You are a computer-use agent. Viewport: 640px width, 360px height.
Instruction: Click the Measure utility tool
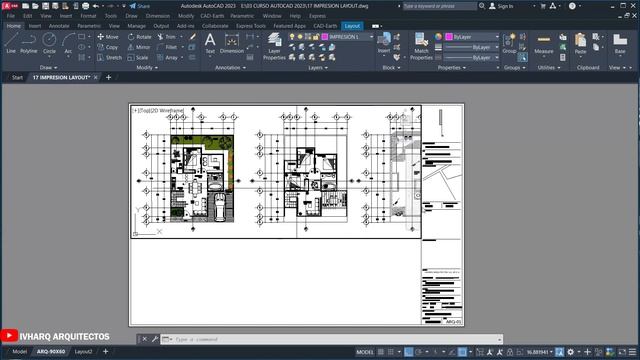point(544,43)
